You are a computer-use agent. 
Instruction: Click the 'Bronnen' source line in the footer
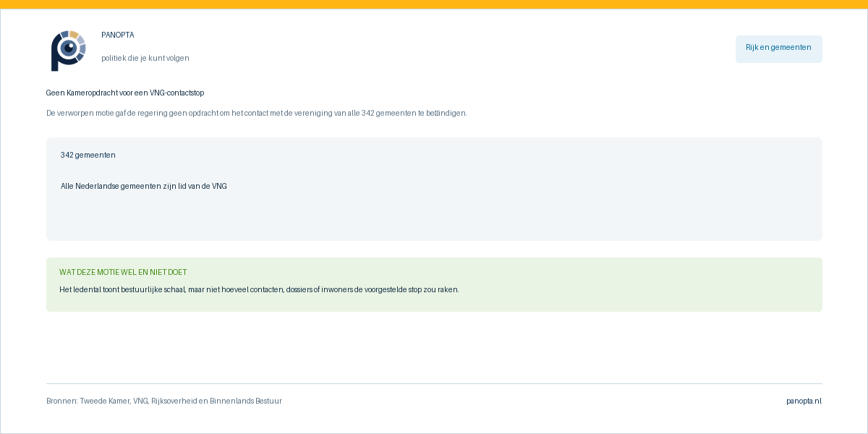(x=164, y=401)
